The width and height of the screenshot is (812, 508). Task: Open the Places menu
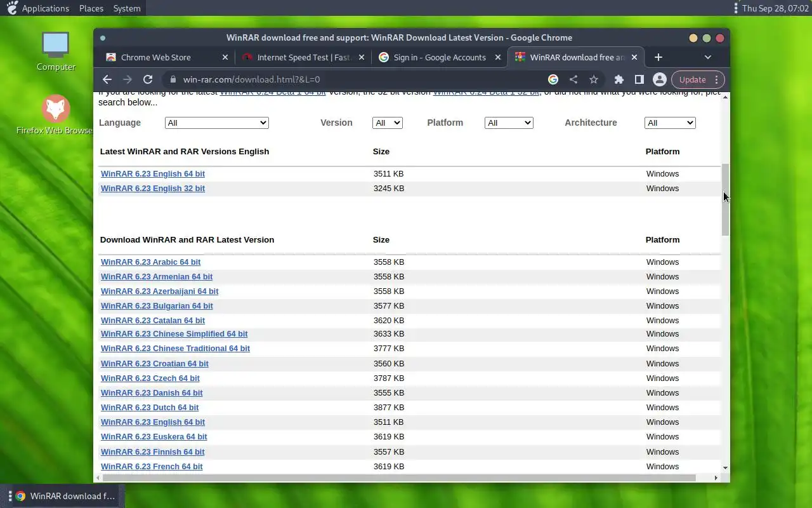click(x=91, y=8)
